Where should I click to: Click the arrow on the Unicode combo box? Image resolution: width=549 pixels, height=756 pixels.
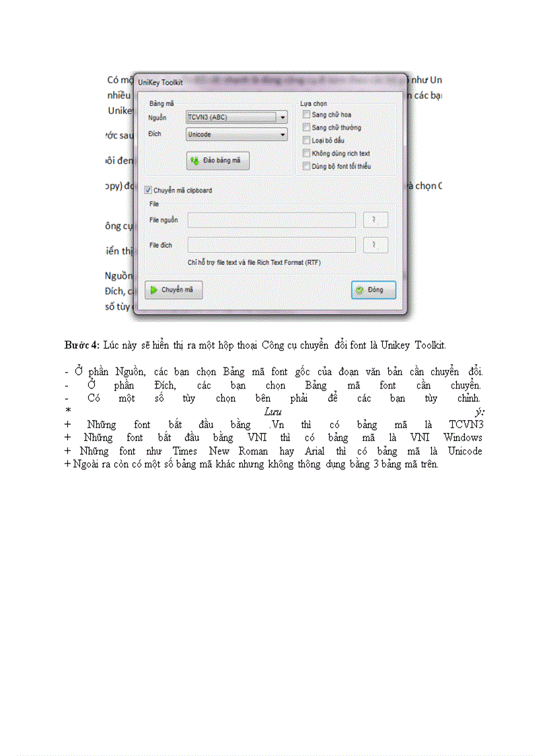tap(283, 134)
